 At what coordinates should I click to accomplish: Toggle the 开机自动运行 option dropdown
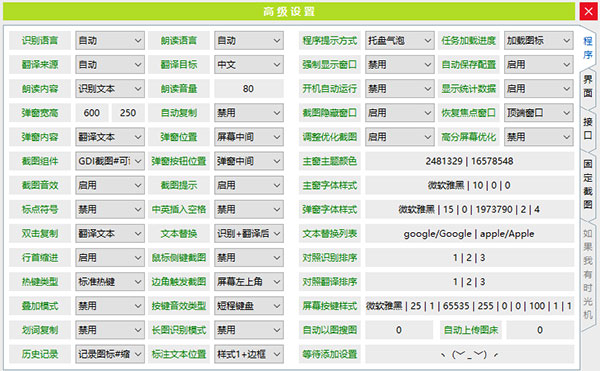tap(399, 89)
